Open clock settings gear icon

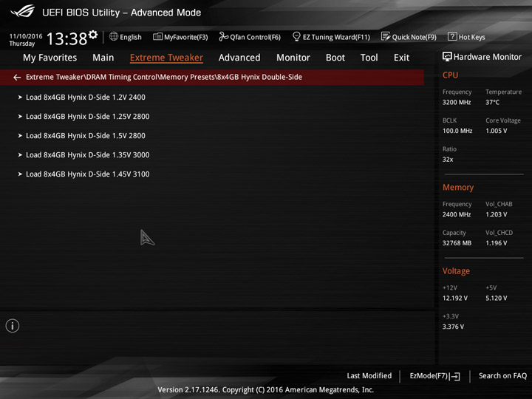93,35
